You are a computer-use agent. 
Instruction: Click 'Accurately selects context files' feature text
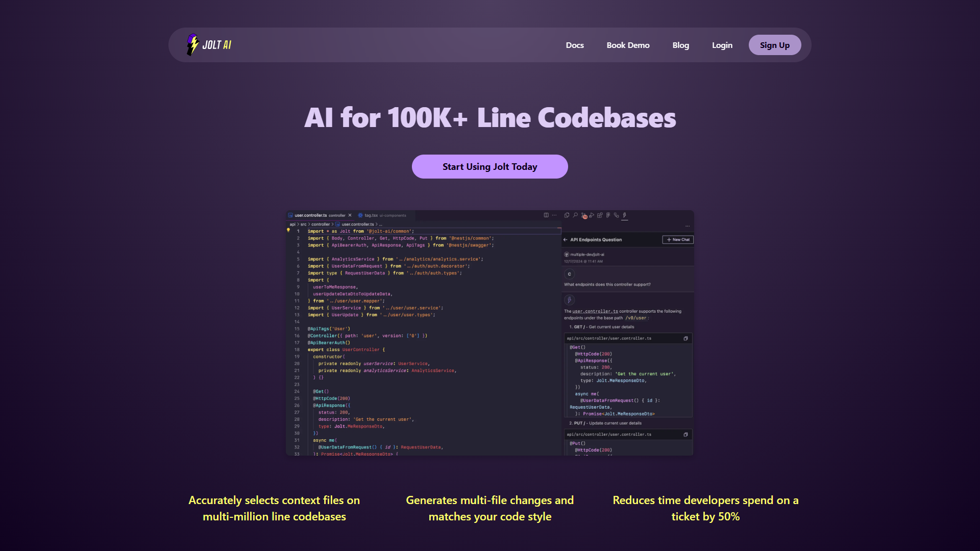point(274,508)
